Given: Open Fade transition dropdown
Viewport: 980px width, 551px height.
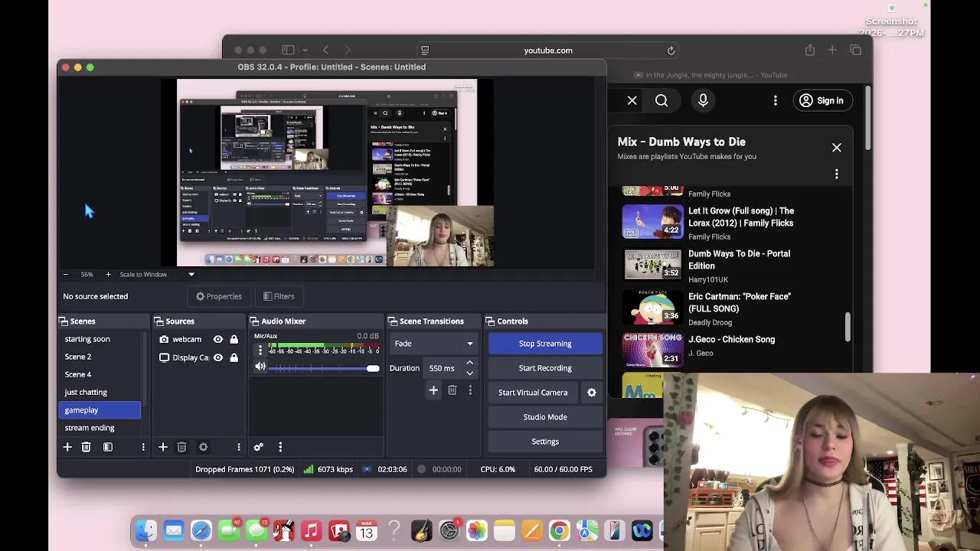Looking at the screenshot, I should tap(433, 344).
